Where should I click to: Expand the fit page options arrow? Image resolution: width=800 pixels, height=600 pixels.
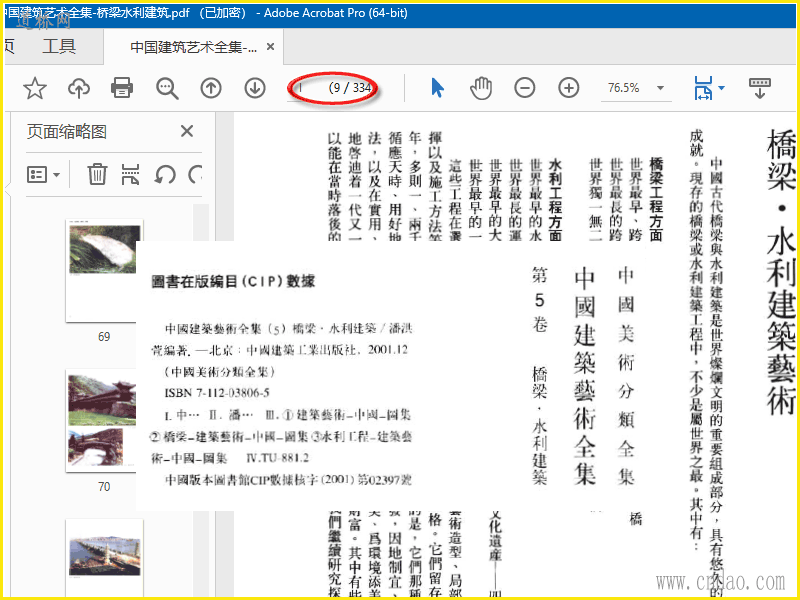(721, 88)
